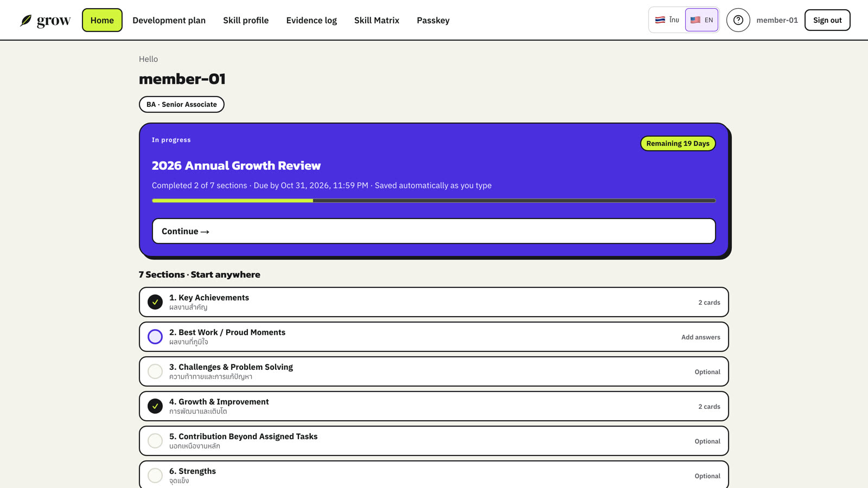Screen dimensions: 868x488
Task: Click the 7 Sections · Start anywhere heading
Action: 200,274
